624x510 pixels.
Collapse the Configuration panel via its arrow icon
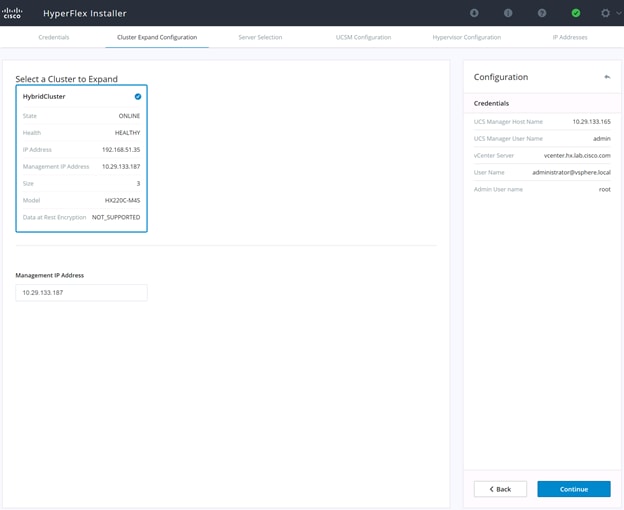pyautogui.click(x=607, y=77)
